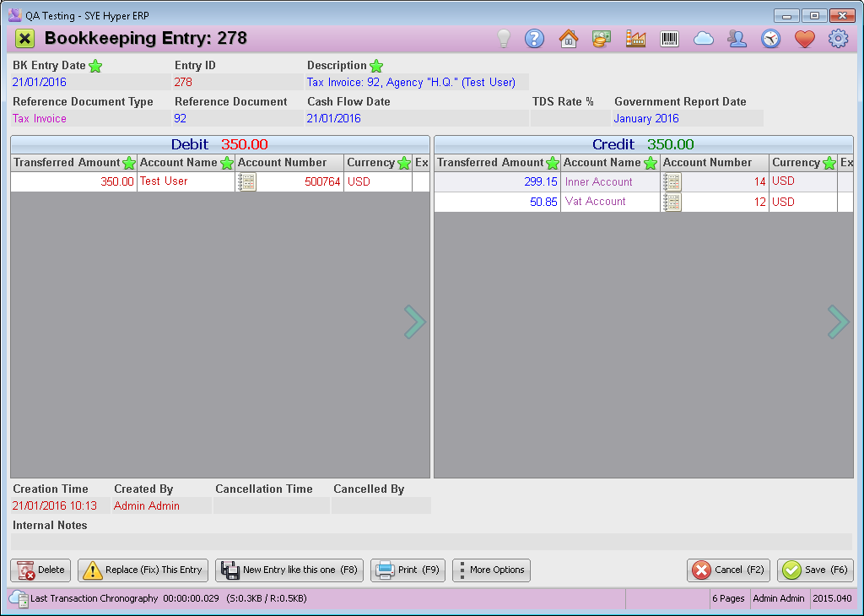Viewport: 864px width, 616px height.
Task: Click version 2015.040 in status bar
Action: coord(832,599)
